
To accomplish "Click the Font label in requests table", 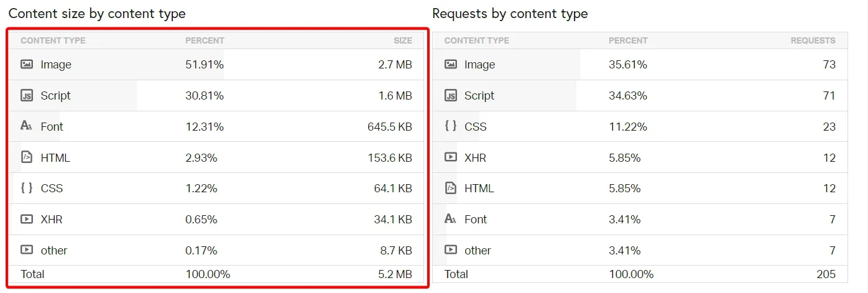I will (x=476, y=220).
